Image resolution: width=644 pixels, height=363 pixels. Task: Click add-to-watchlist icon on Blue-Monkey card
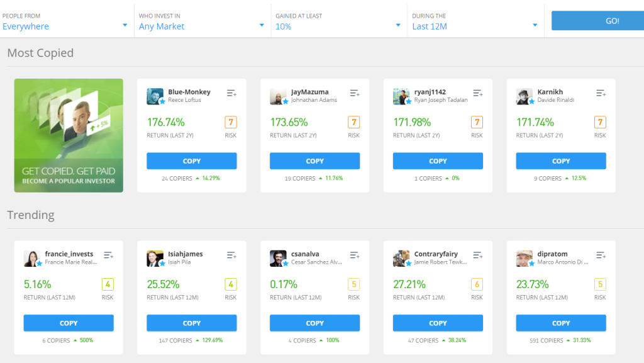point(231,93)
